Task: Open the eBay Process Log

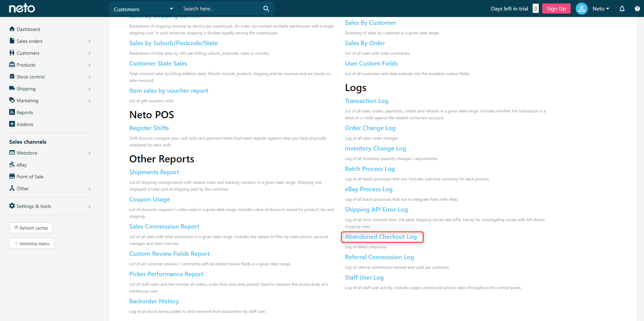Action: point(369,189)
